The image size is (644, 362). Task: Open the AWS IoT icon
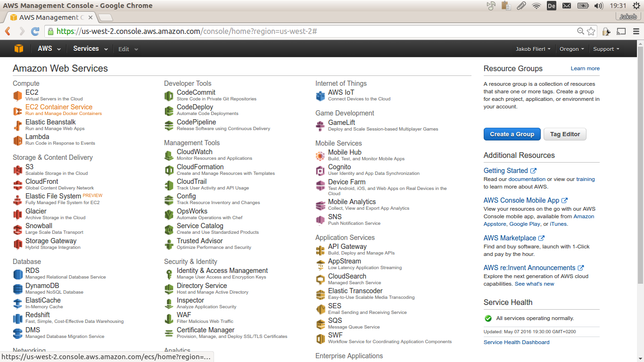(320, 96)
